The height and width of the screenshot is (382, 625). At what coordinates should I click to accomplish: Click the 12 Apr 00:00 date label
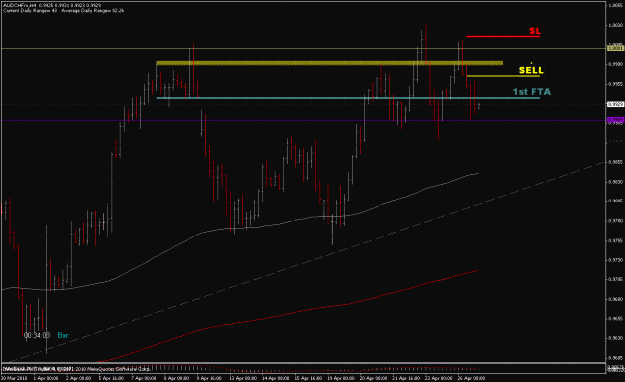pyautogui.click(x=243, y=378)
